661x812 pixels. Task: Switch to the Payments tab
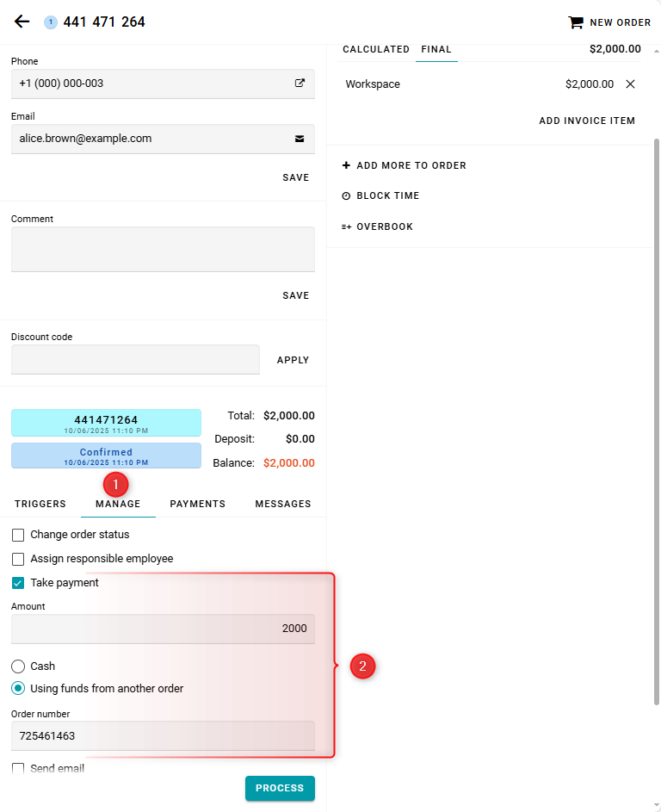tap(197, 505)
